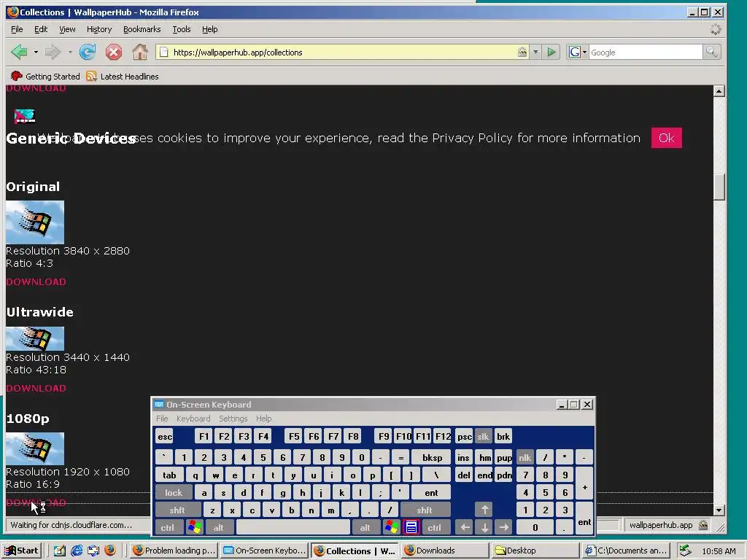Image resolution: width=747 pixels, height=560 pixels.
Task: Click the Getting Started bookmark icon
Action: [17, 76]
